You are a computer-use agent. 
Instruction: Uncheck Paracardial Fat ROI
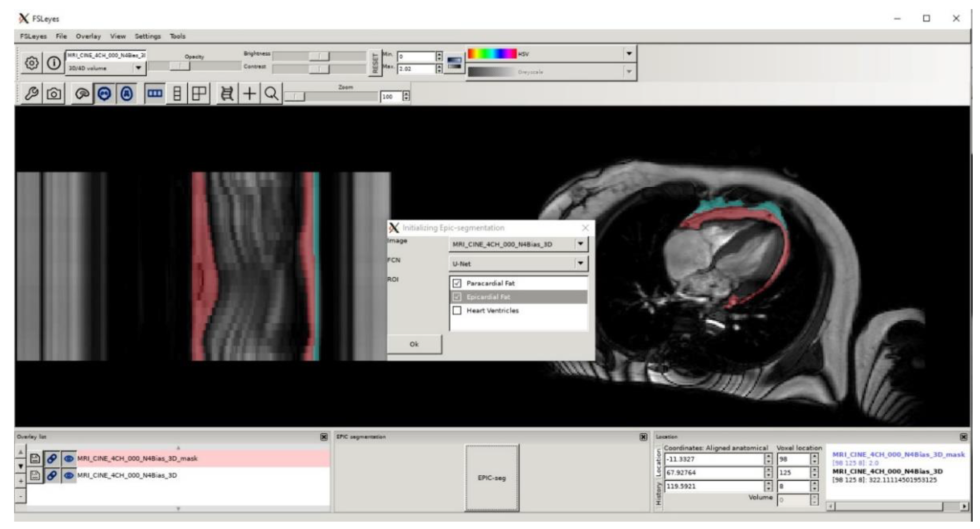click(457, 283)
